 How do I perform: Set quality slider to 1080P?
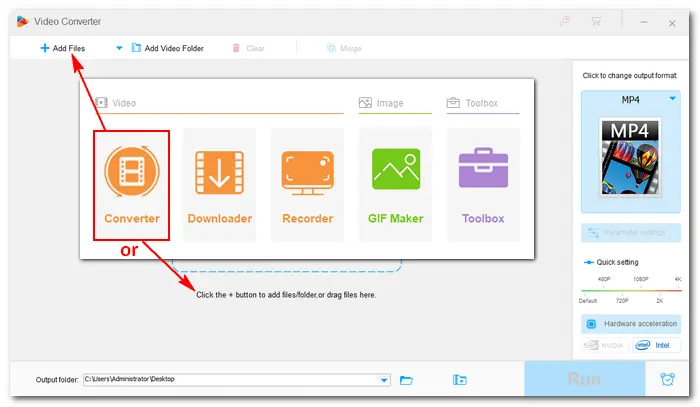pyautogui.click(x=640, y=279)
